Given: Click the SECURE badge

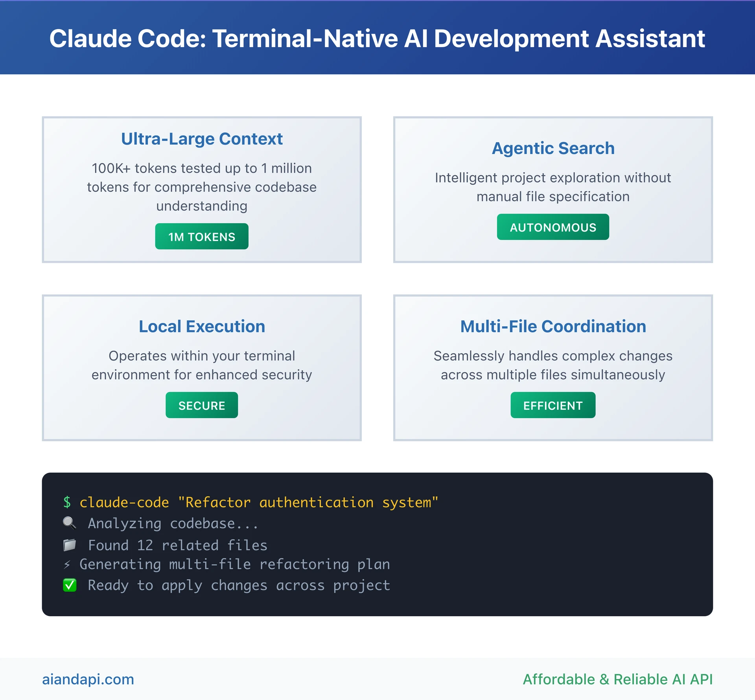Looking at the screenshot, I should click(202, 405).
